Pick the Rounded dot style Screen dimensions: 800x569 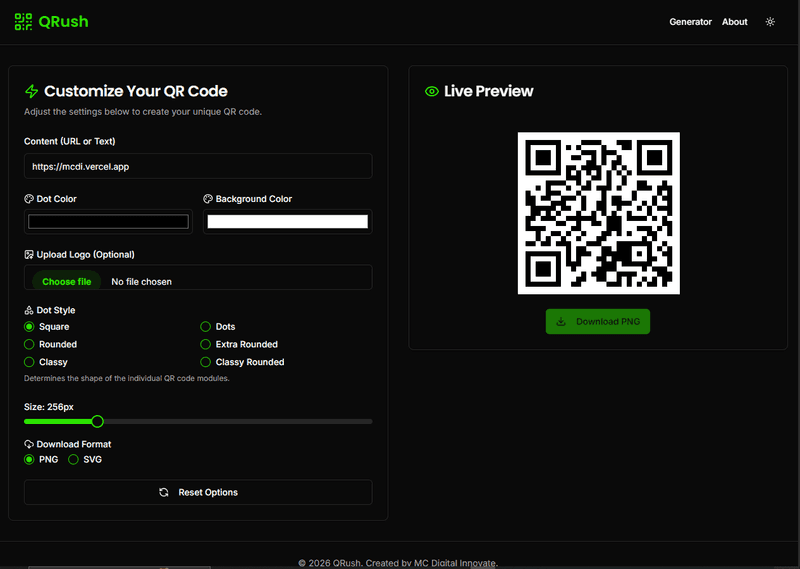pos(30,344)
